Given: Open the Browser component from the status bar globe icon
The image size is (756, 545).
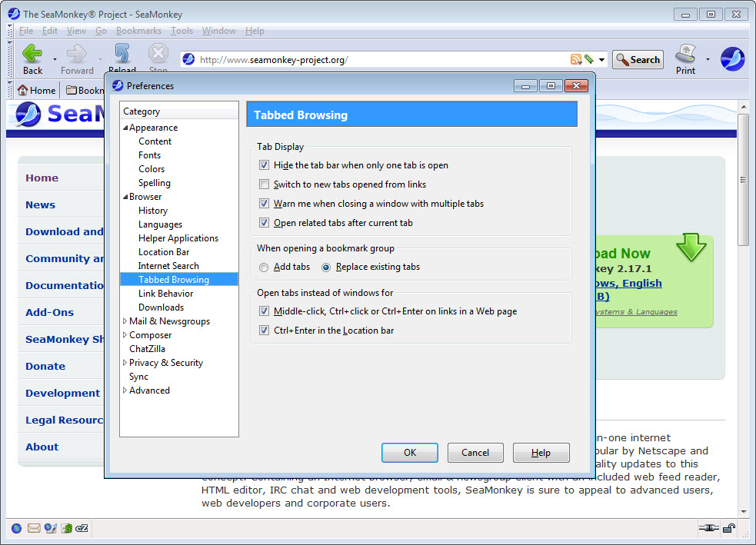Looking at the screenshot, I should pyautogui.click(x=16, y=528).
